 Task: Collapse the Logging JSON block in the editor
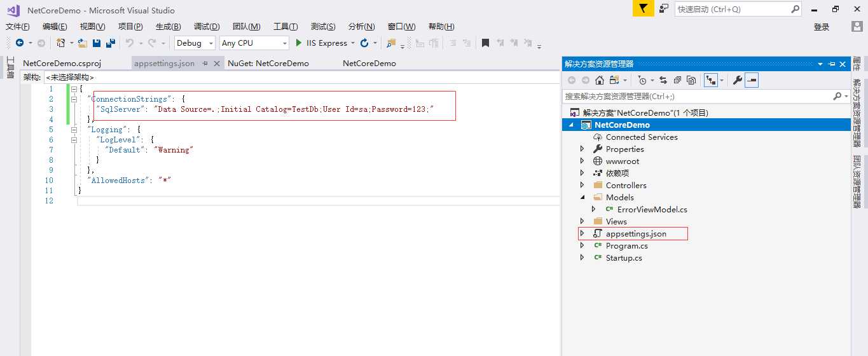[x=74, y=130]
